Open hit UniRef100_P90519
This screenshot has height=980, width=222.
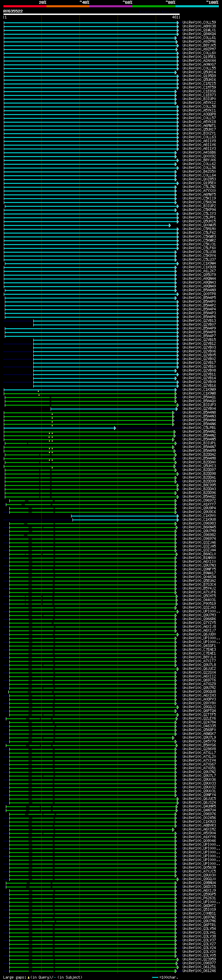tap(199, 604)
